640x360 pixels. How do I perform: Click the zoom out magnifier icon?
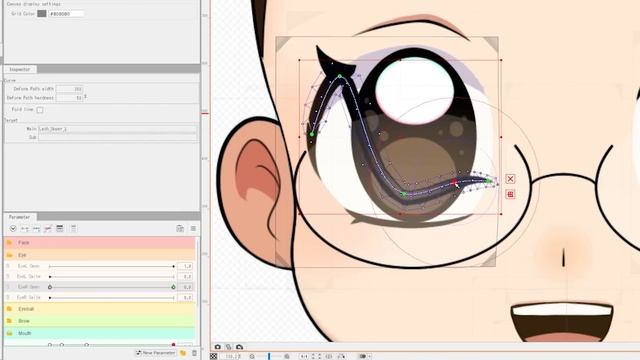[x=252, y=357]
